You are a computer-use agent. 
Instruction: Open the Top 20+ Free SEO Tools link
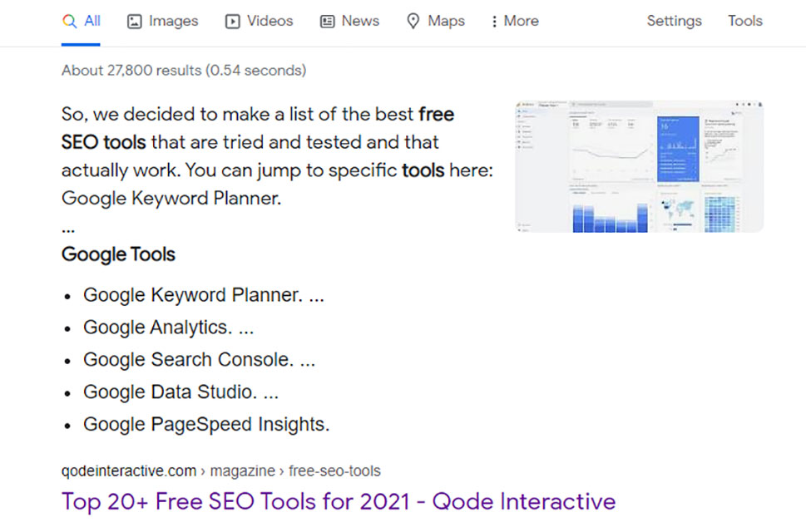click(339, 502)
